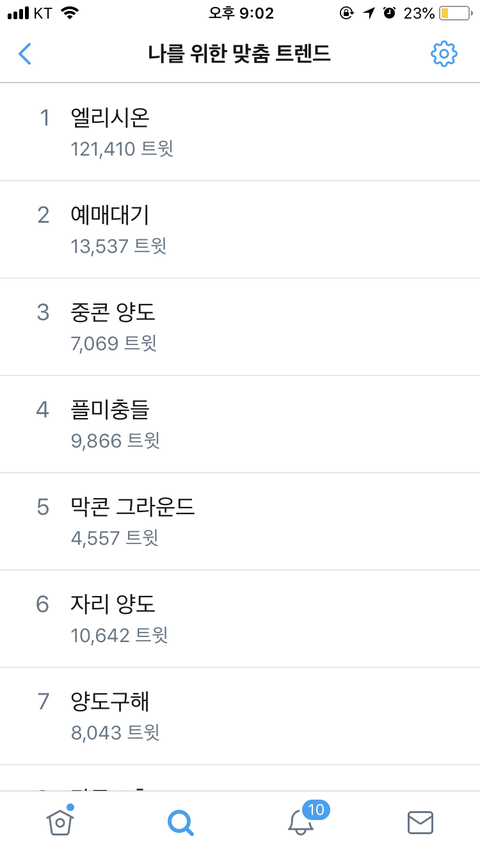480x854 pixels.
Task: Select trend 양도구해
Action: [x=240, y=716]
